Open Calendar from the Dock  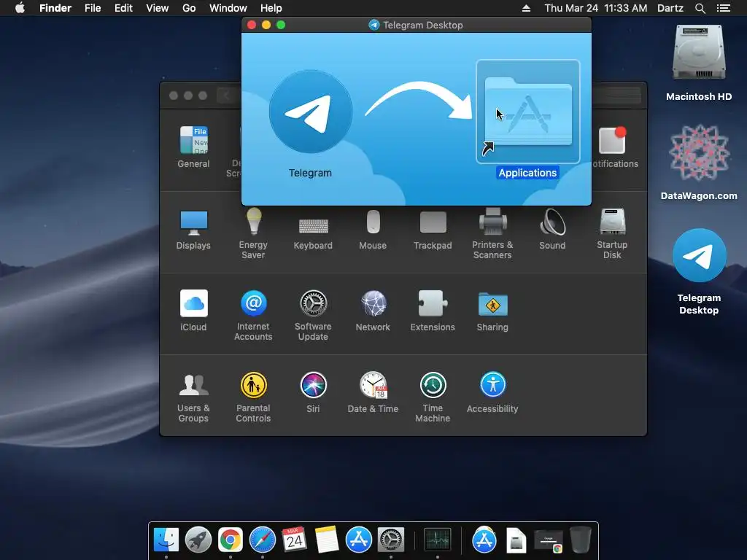point(295,540)
